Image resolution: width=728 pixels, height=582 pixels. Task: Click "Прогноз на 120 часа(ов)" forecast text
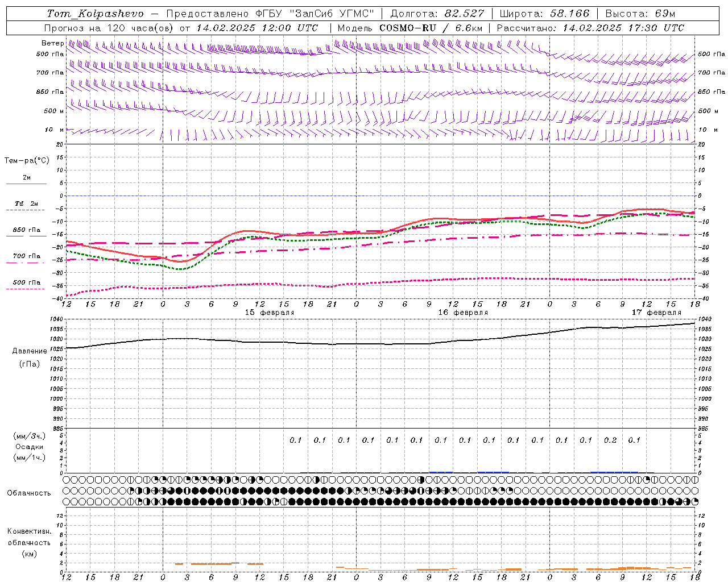tap(110, 28)
